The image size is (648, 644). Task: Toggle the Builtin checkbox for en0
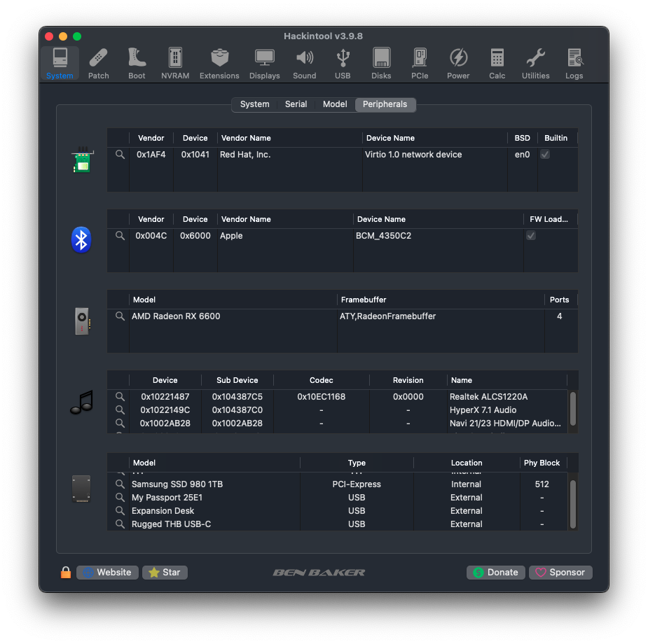coord(545,155)
